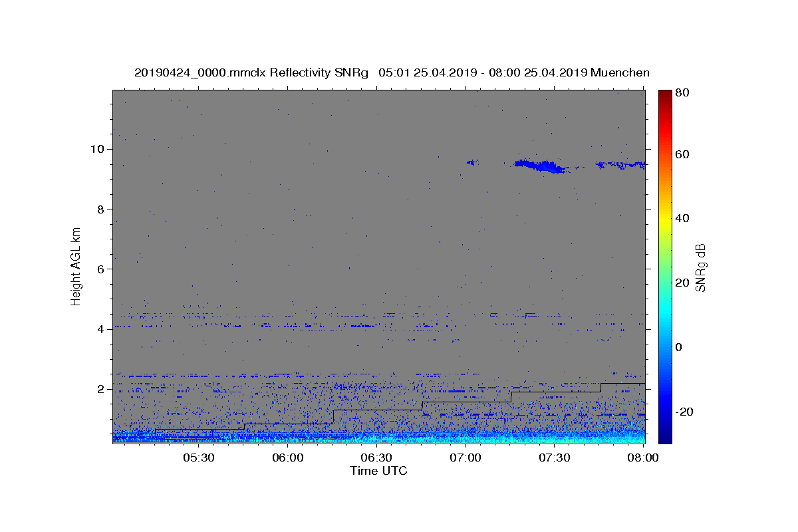Click the colorbar value 0
Viewport: 798px width, 532px height.
pos(679,347)
